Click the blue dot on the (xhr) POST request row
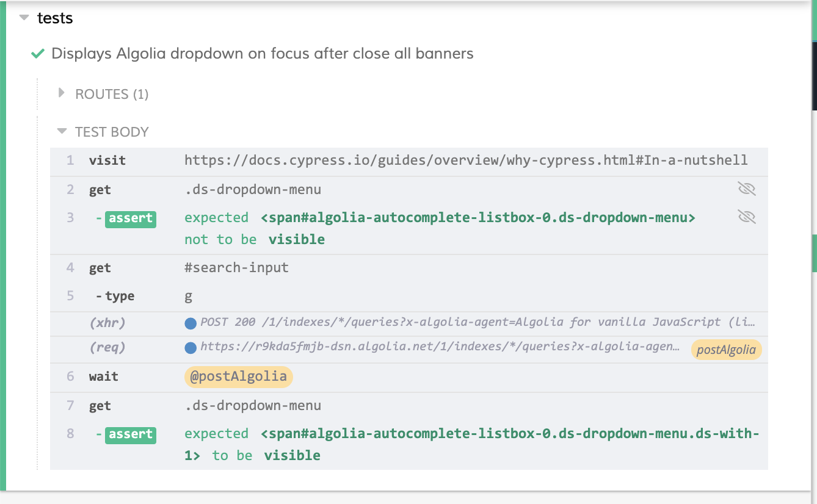This screenshot has width=817, height=504. [x=190, y=322]
